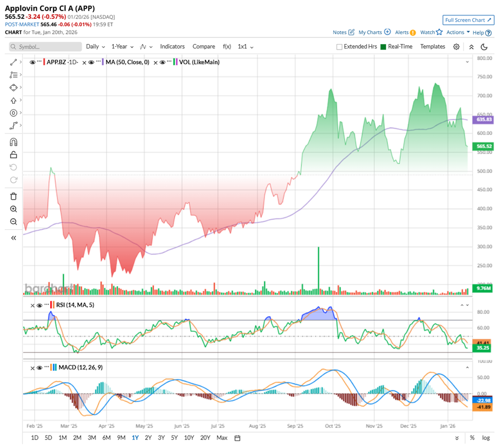
Task: Select the 6M time range
Action: click(107, 438)
